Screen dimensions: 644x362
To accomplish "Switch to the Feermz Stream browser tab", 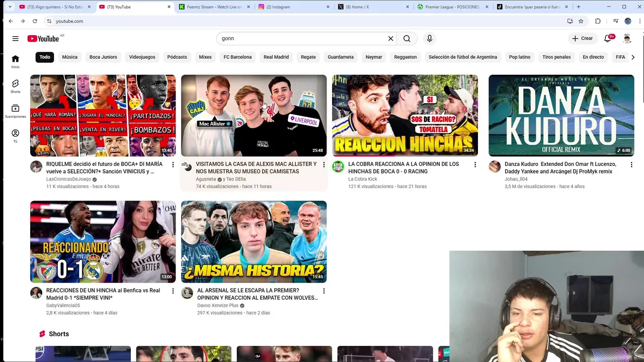I will [215, 7].
